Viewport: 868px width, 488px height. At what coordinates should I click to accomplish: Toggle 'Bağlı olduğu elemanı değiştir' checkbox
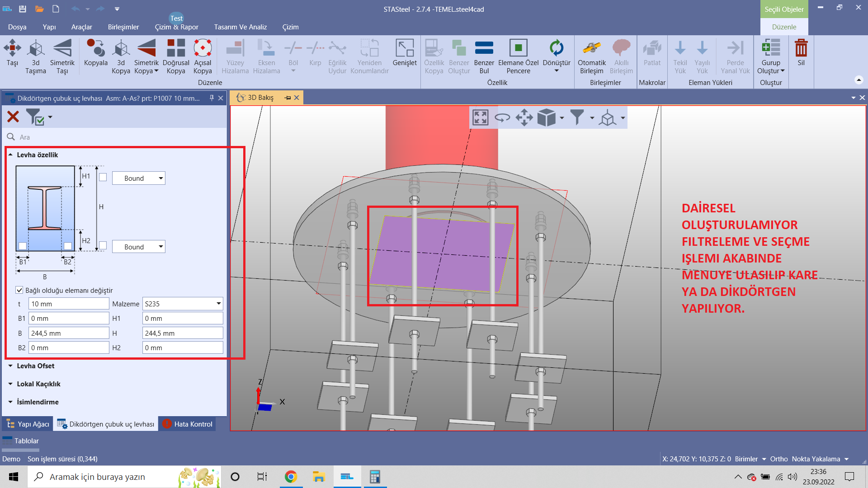(19, 291)
